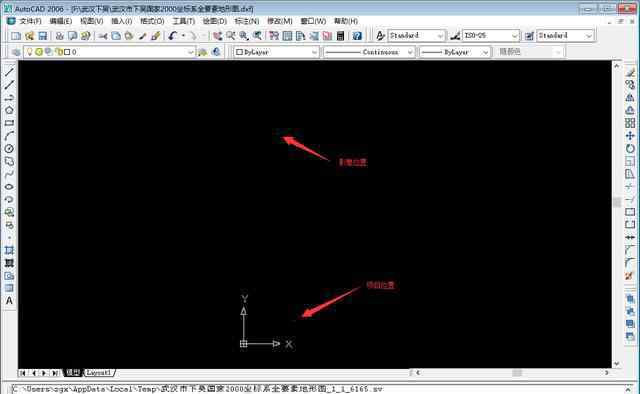Toggle the freeze sun icon for layer 0
The width and height of the screenshot is (640, 394).
39,52
